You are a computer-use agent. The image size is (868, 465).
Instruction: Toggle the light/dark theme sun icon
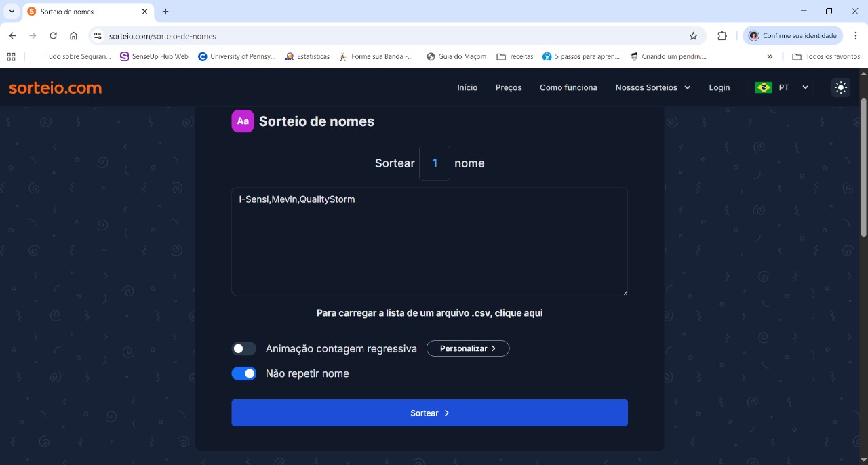click(841, 87)
